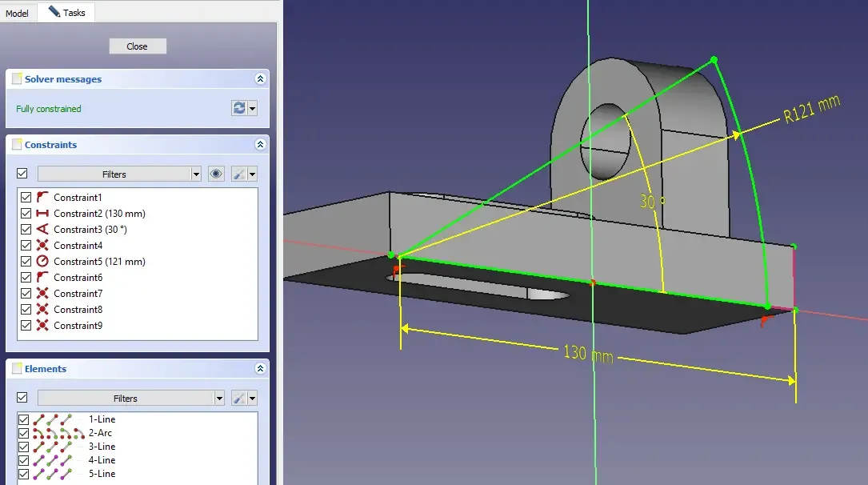The image size is (868, 485).
Task: Click the horizontal distance icon of Constraint2
Action: (42, 213)
